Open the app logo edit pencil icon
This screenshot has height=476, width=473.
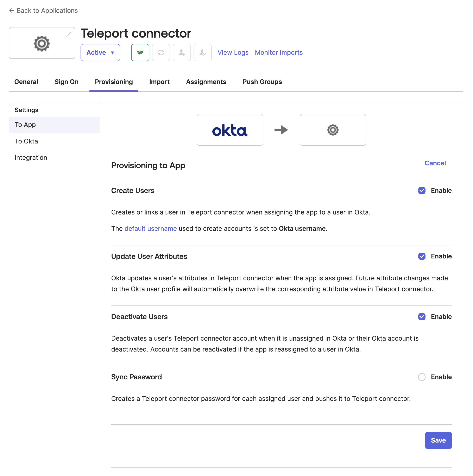click(x=69, y=34)
